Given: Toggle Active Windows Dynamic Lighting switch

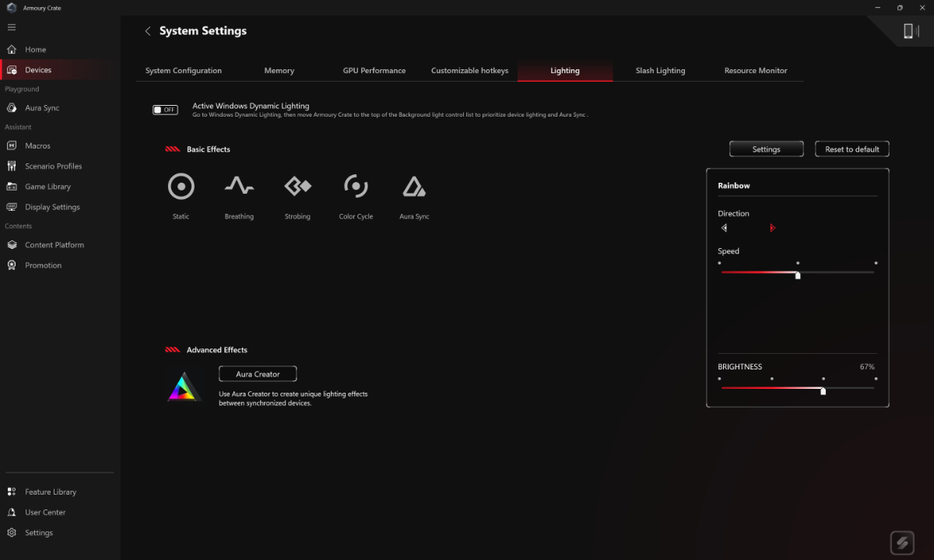Looking at the screenshot, I should point(165,110).
